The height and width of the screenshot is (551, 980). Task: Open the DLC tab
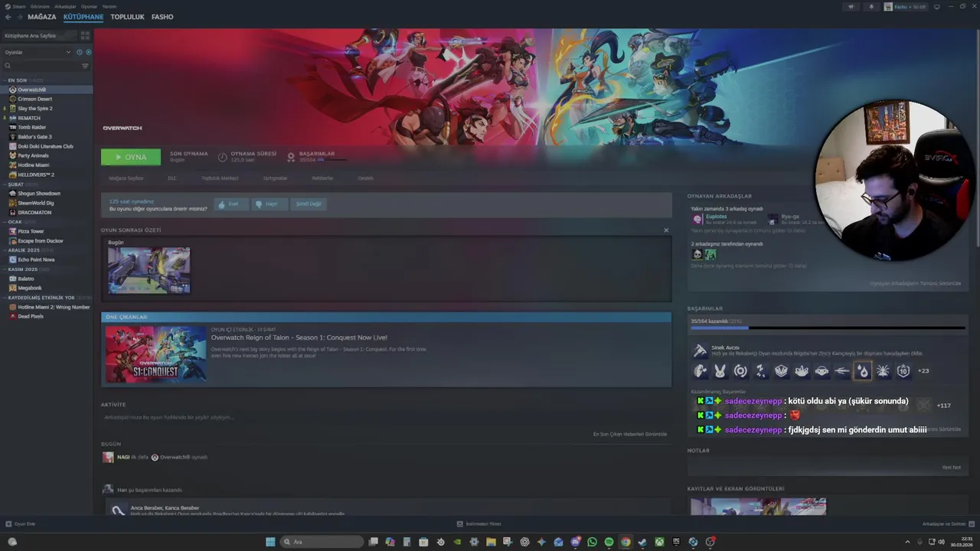[172, 178]
